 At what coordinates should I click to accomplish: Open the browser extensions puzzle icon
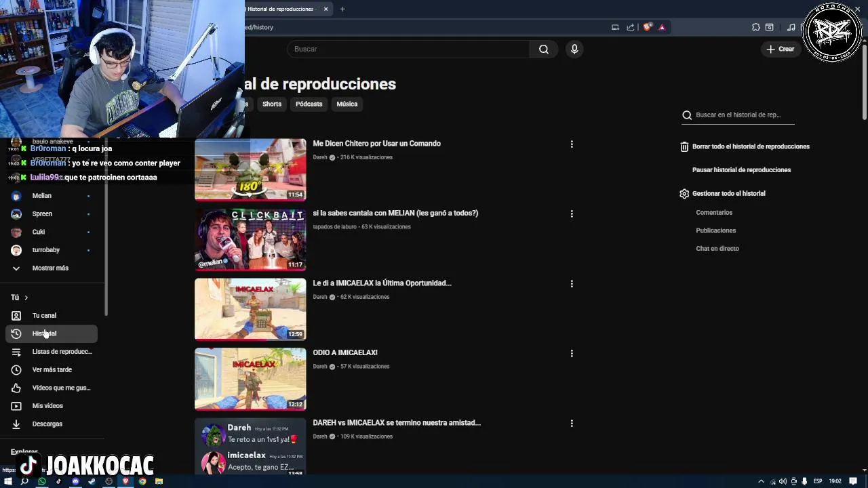[x=755, y=27]
